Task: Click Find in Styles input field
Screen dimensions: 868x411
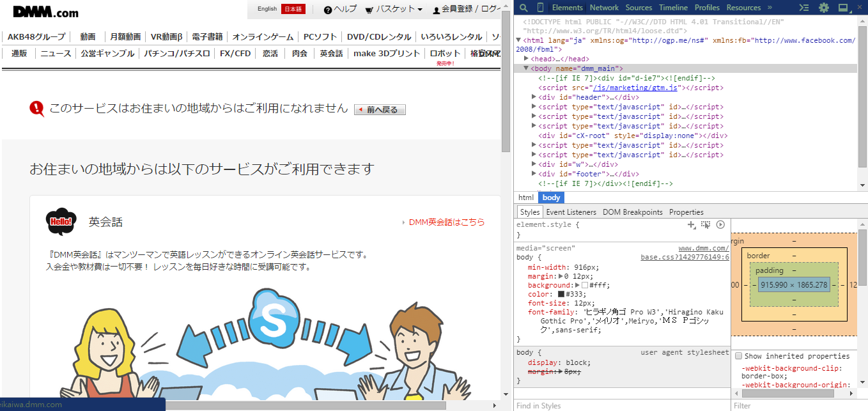Action: click(622, 405)
